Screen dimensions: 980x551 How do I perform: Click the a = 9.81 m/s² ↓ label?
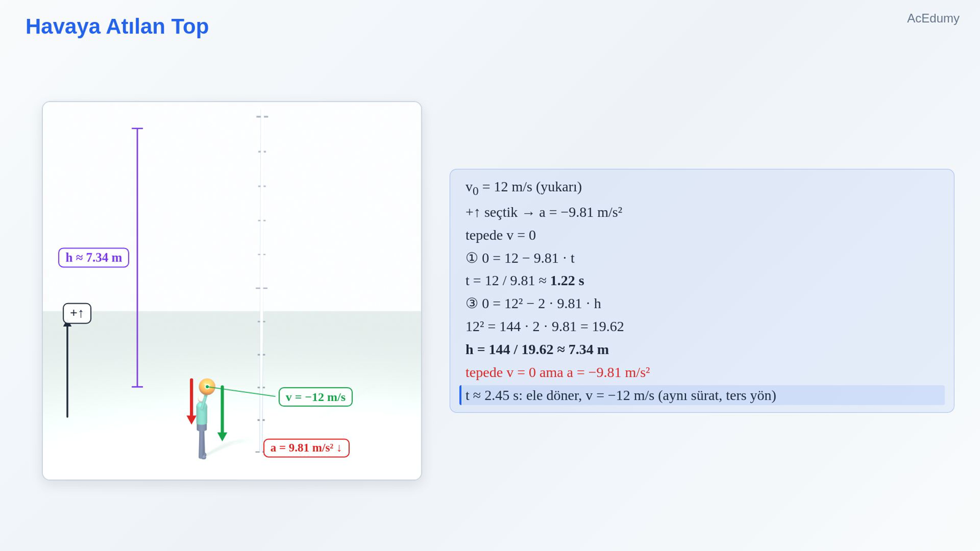point(306,448)
